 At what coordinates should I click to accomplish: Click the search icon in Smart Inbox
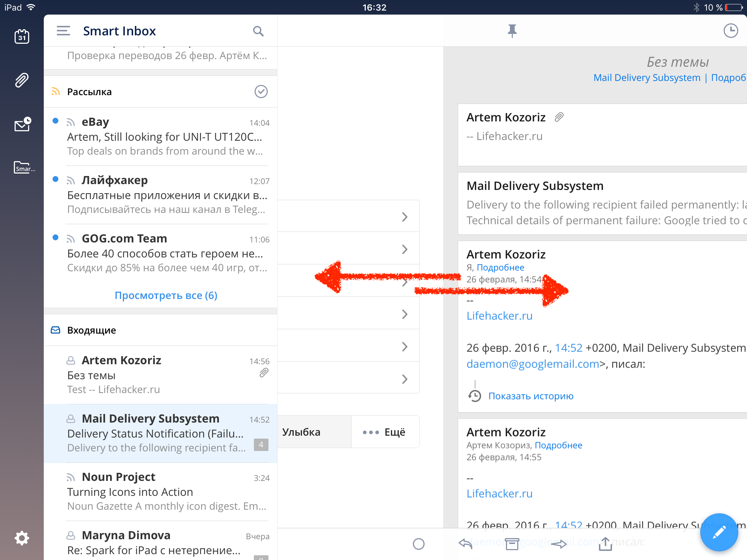click(x=258, y=31)
